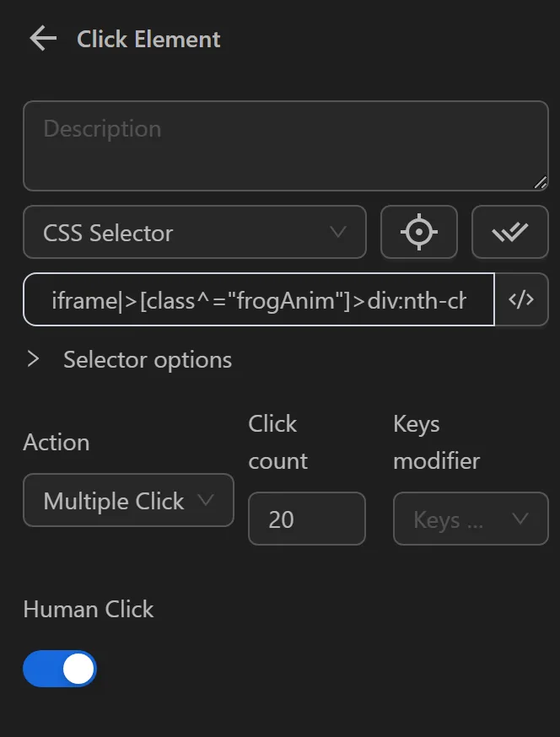This screenshot has height=737, width=560.
Task: Select the Action label
Action: pyautogui.click(x=56, y=442)
